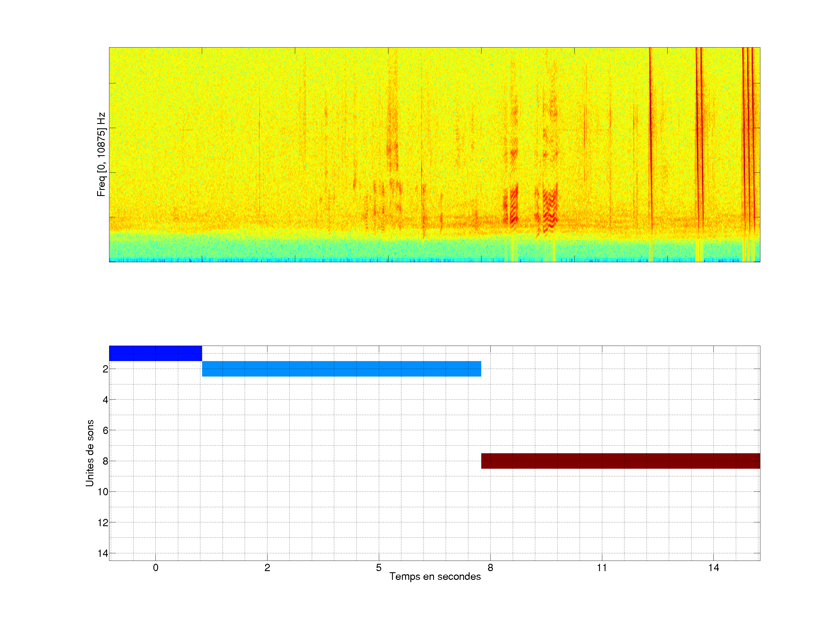Click the x-axis tick label 11

(x=601, y=568)
